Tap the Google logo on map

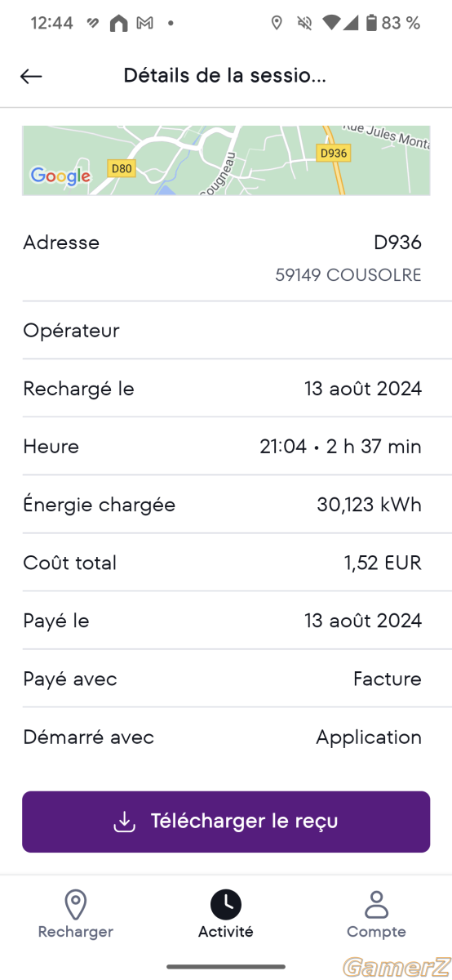pos(60,176)
